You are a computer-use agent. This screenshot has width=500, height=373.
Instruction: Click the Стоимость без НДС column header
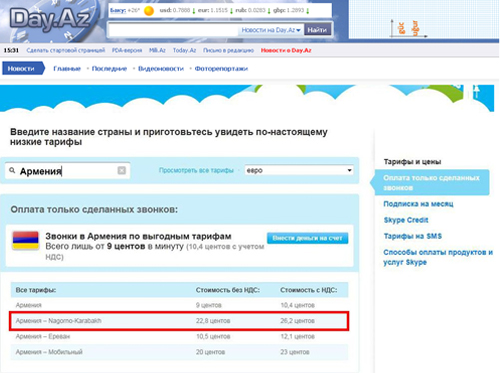[x=228, y=290]
